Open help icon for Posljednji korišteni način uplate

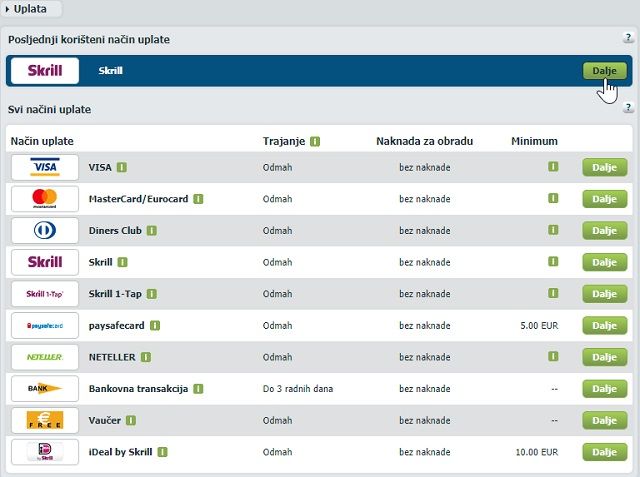(x=629, y=38)
